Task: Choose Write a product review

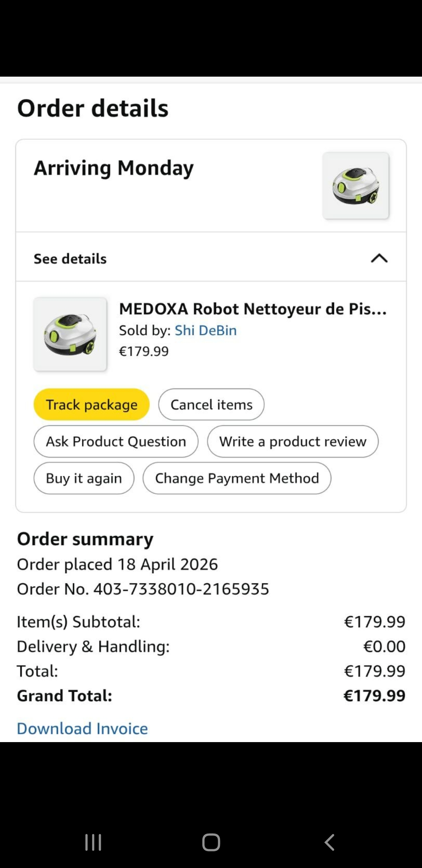Action: click(293, 441)
